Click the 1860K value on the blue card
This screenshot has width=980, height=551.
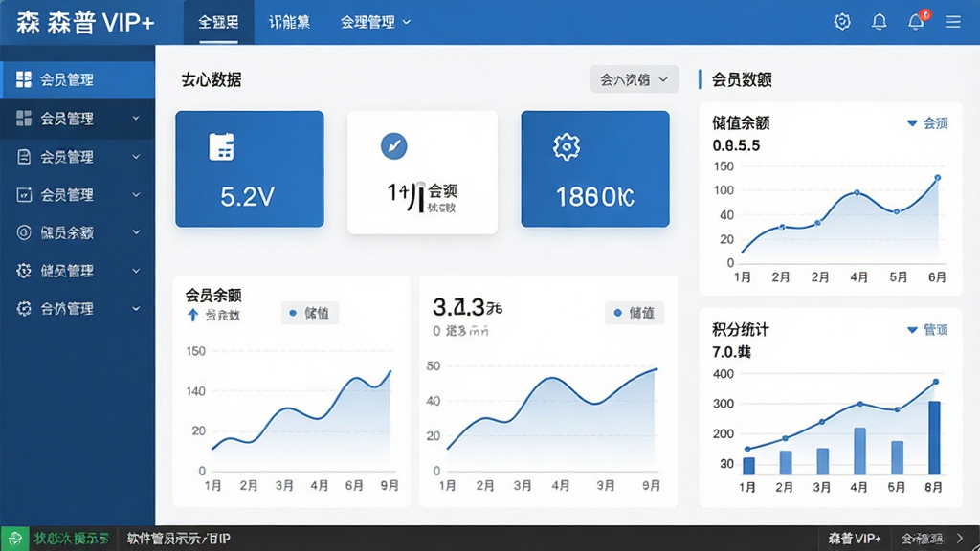[595, 197]
